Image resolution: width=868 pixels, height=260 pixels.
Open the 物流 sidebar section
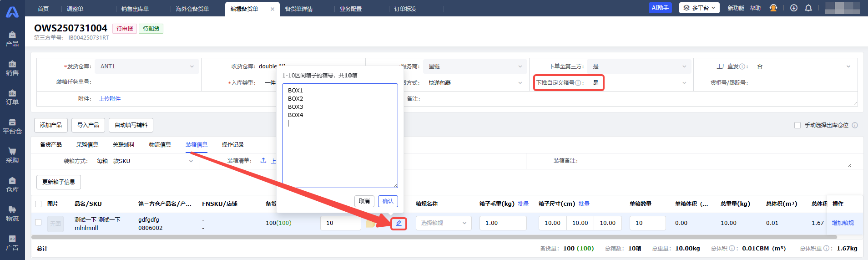point(12,214)
